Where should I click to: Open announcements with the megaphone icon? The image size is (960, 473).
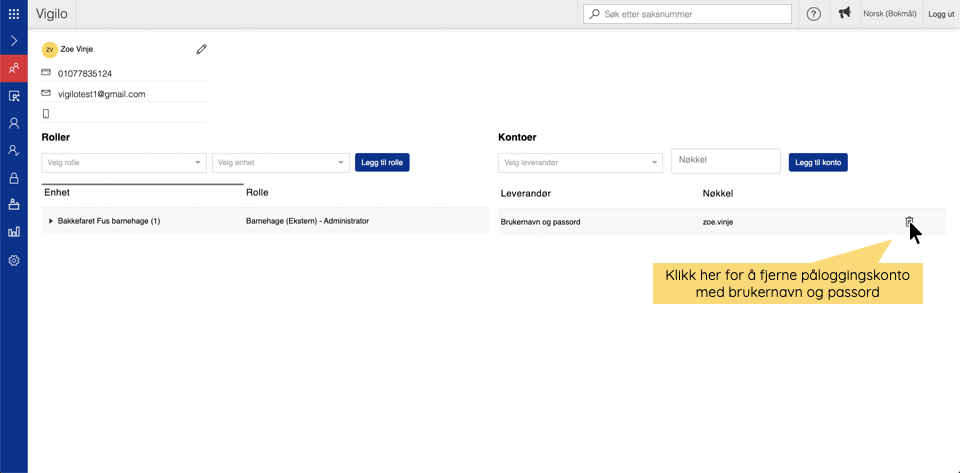(844, 14)
